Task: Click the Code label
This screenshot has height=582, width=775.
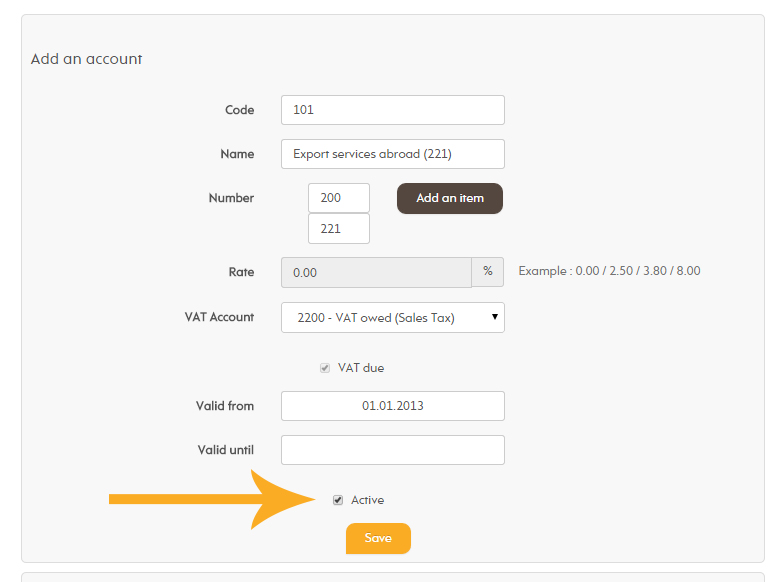Action: click(x=240, y=110)
